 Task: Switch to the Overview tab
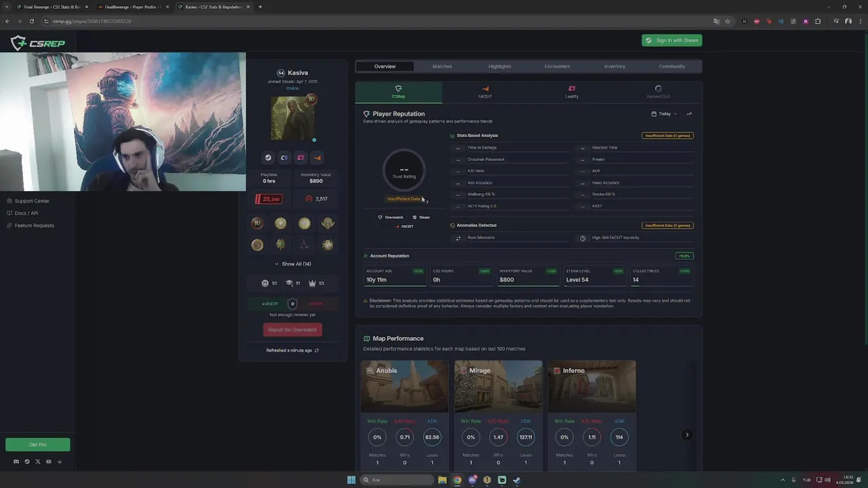point(384,66)
